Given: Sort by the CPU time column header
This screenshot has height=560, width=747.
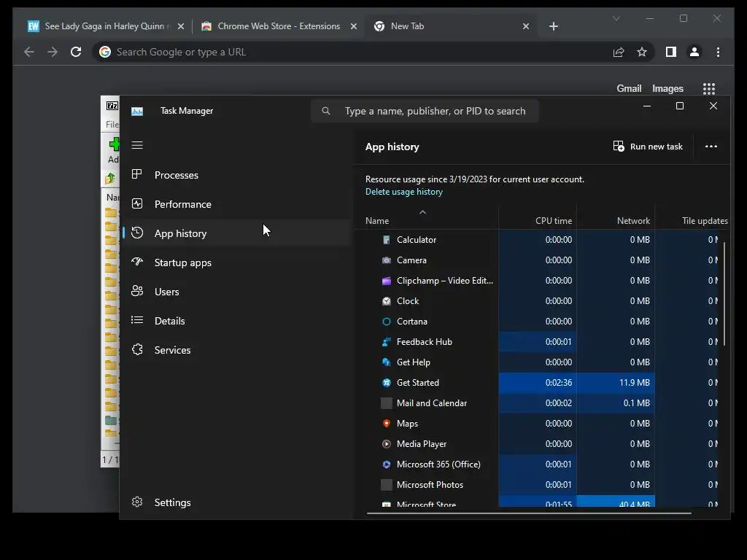Looking at the screenshot, I should (x=538, y=217).
